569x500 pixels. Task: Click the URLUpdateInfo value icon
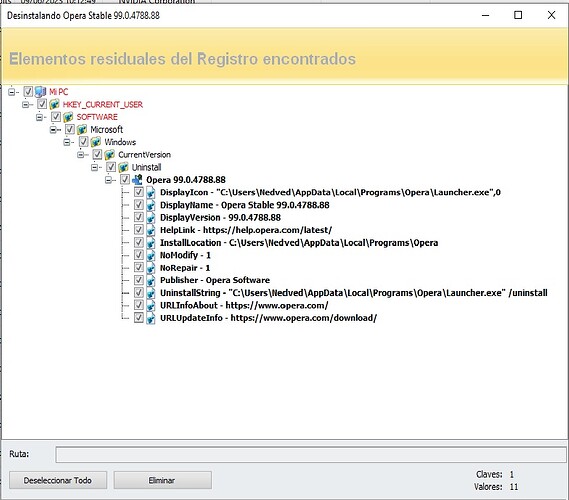(151, 318)
